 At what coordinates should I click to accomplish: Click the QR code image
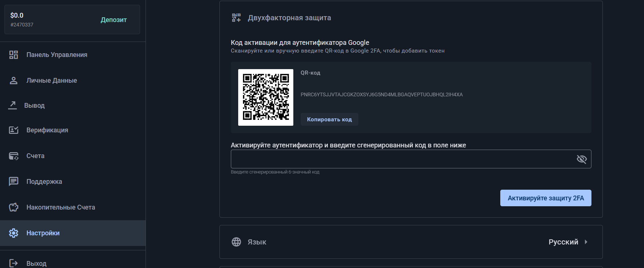[266, 97]
